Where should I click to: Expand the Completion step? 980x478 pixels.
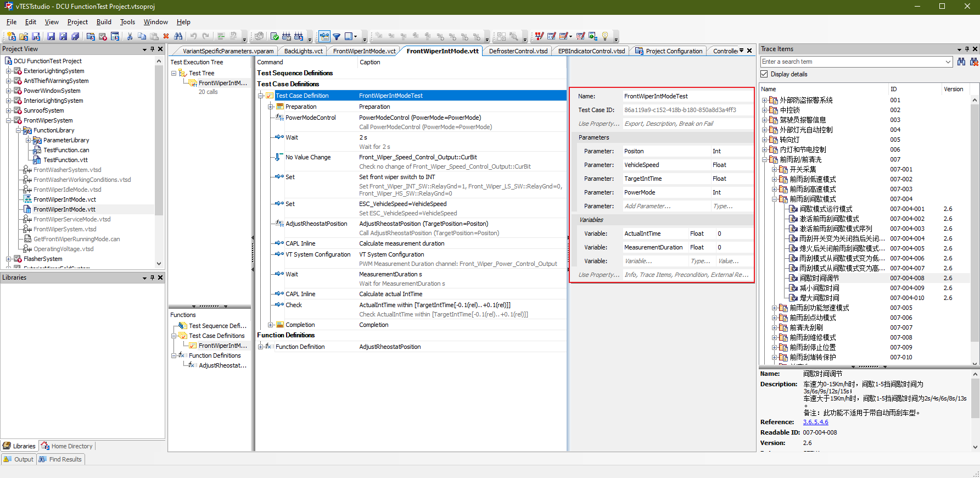click(271, 325)
